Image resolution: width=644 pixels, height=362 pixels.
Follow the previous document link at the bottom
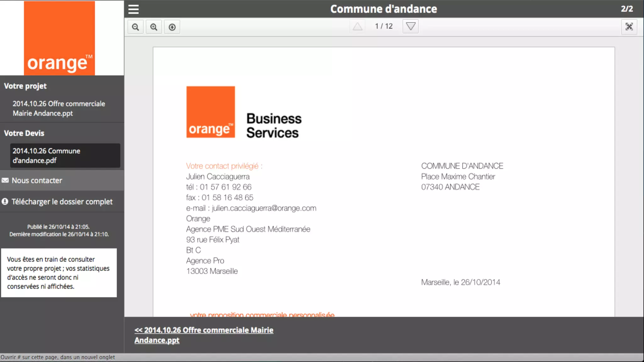[204, 335]
